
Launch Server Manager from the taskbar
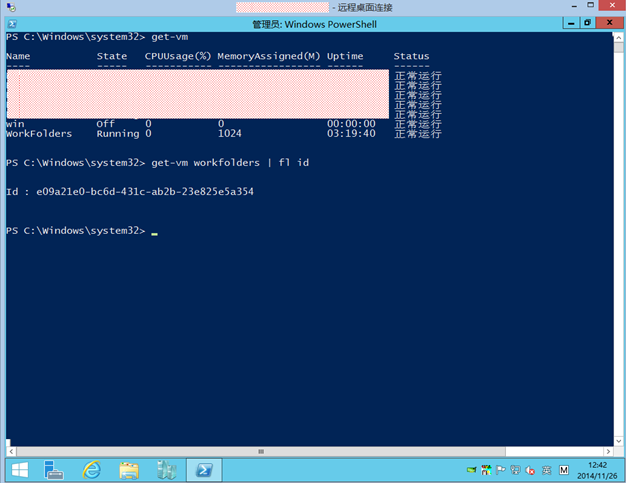[55, 469]
